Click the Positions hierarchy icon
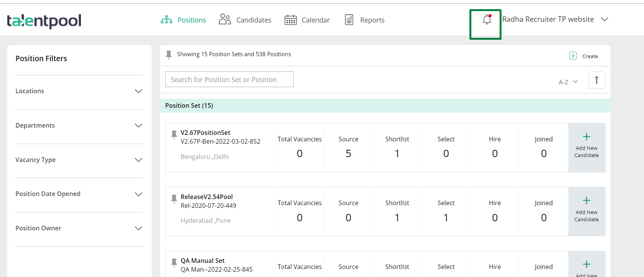This screenshot has width=644, height=277. click(167, 20)
